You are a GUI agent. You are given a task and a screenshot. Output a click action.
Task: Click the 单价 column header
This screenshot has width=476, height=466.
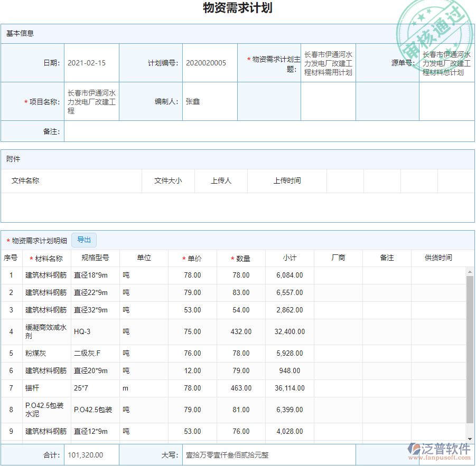pyautogui.click(x=192, y=258)
